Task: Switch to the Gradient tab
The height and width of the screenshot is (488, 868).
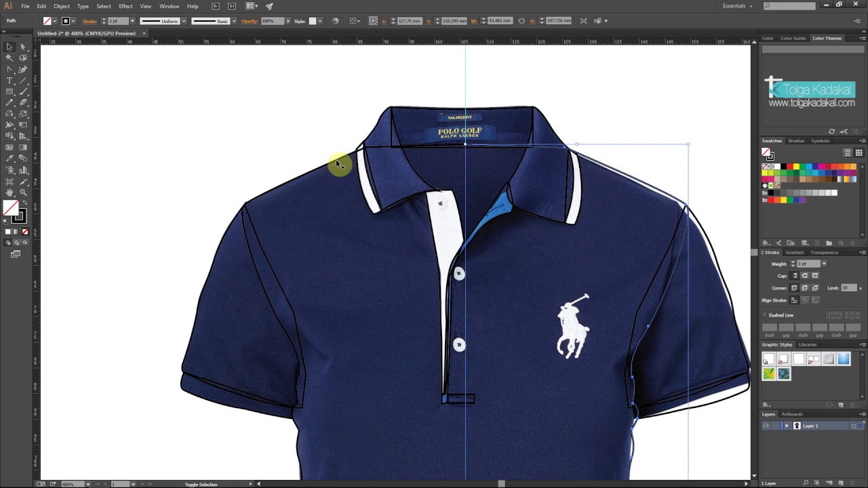Action: [x=795, y=252]
